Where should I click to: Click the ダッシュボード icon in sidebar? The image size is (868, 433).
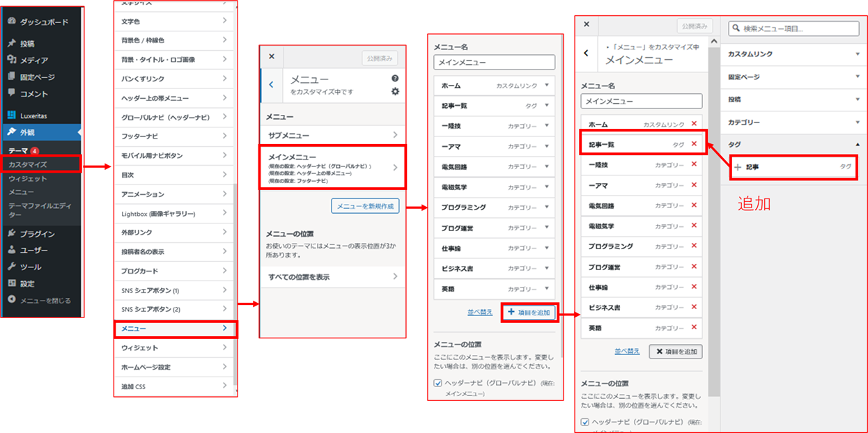coord(11,22)
